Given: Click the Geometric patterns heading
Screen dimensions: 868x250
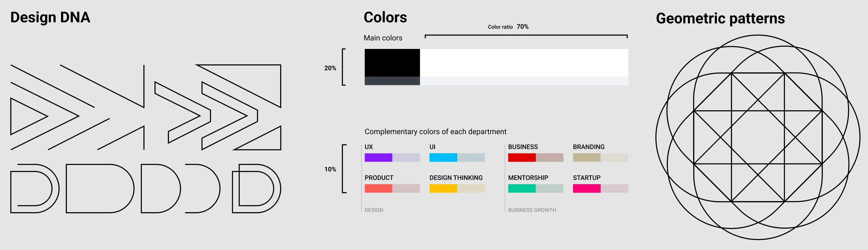Looking at the screenshot, I should tap(720, 18).
